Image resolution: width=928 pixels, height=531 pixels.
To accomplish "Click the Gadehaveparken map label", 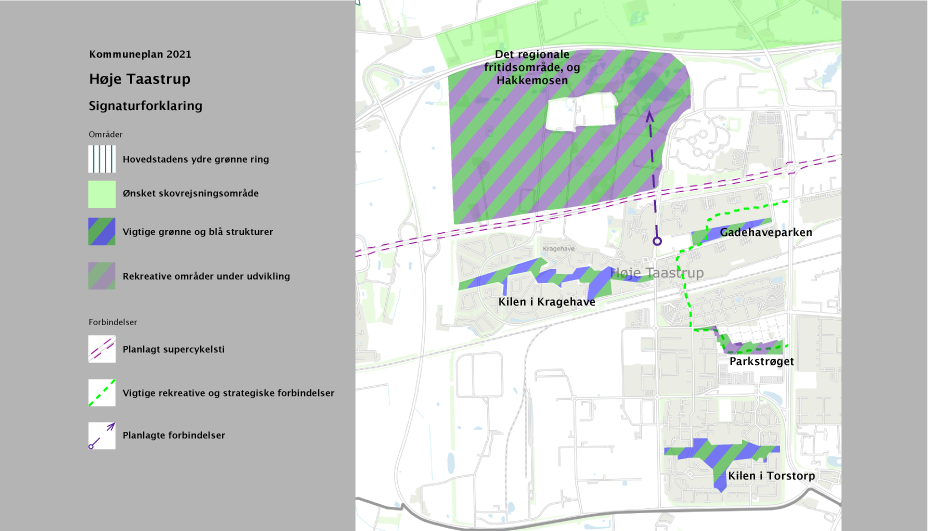I will (x=765, y=232).
